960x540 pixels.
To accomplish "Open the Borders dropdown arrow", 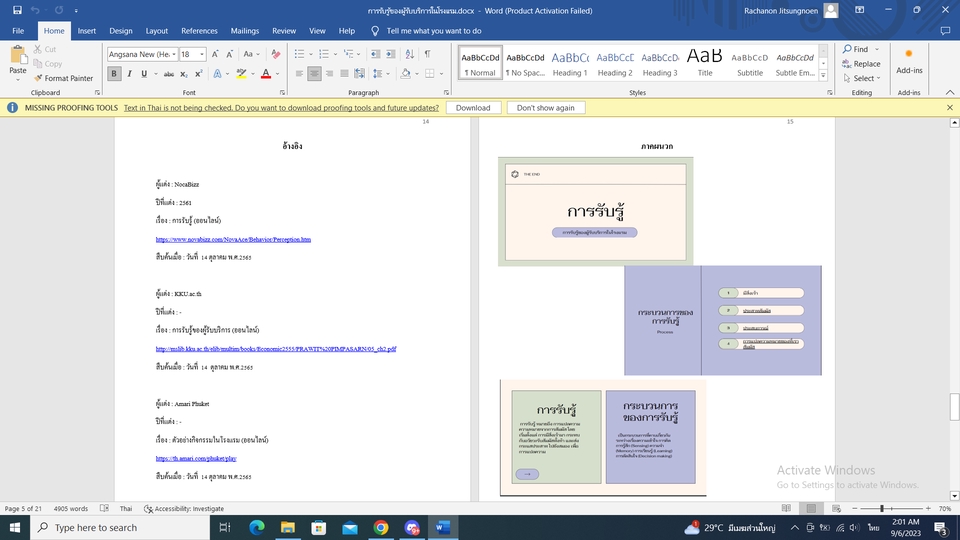I will [441, 74].
